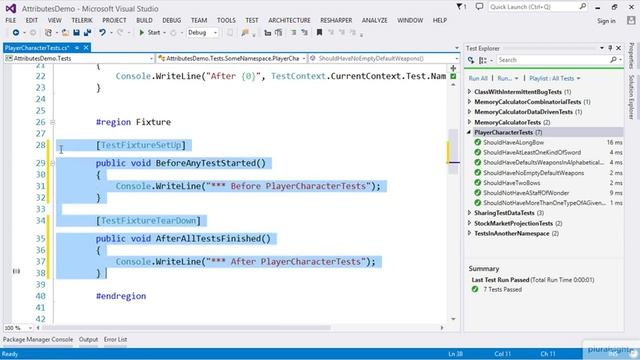The width and height of the screenshot is (640, 360).
Task: Click the Save file icon
Action: click(76, 33)
